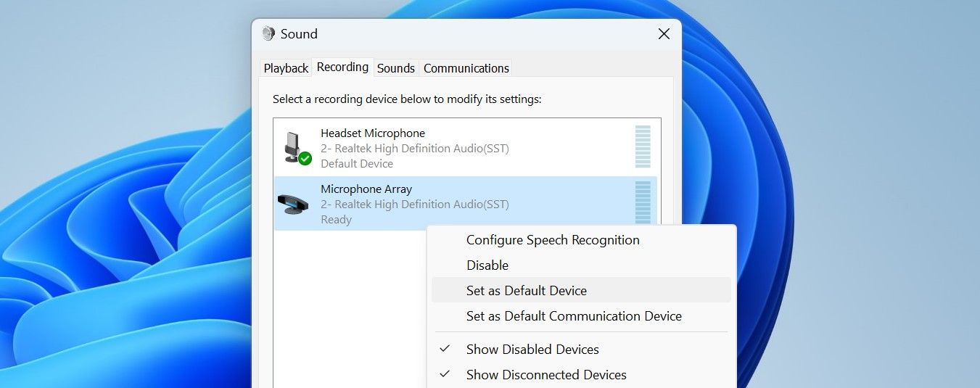Choose Set as Default Device

527,291
